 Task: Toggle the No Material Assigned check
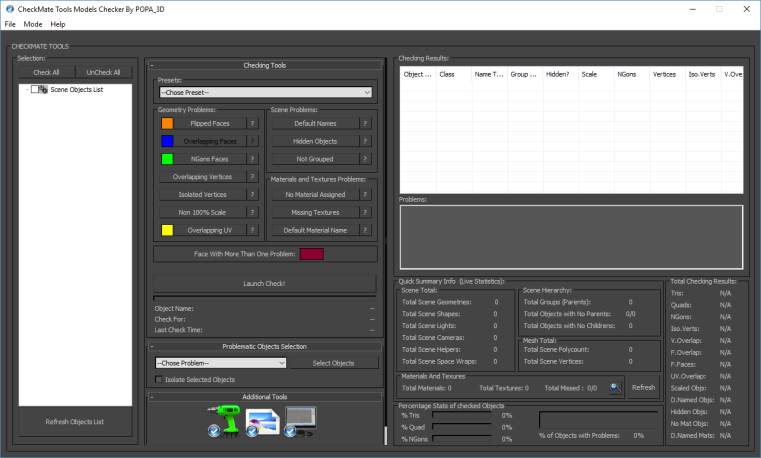tap(315, 195)
